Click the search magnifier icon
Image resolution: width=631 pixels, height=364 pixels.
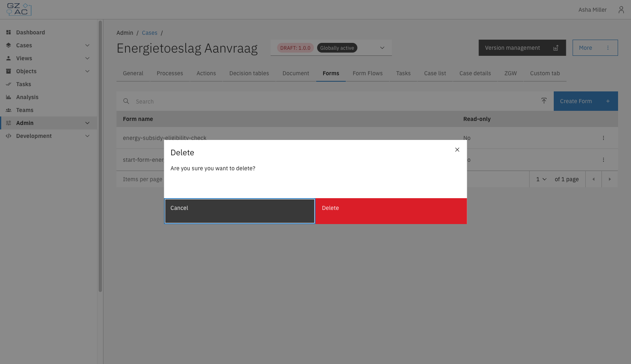tap(126, 101)
